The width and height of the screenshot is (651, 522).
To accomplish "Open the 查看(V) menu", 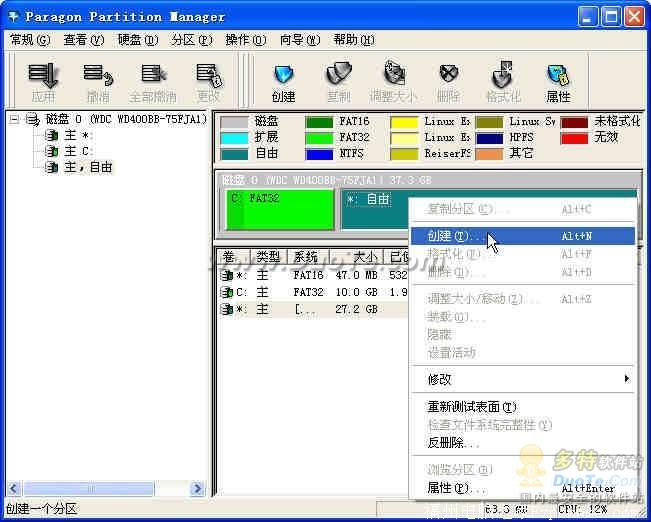I will (x=83, y=40).
